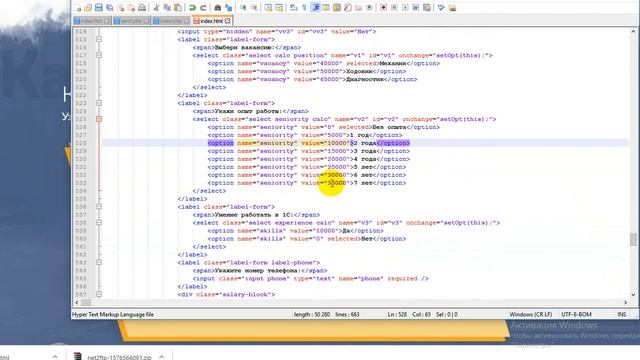Play back the recorded macro

[x=405, y=8]
